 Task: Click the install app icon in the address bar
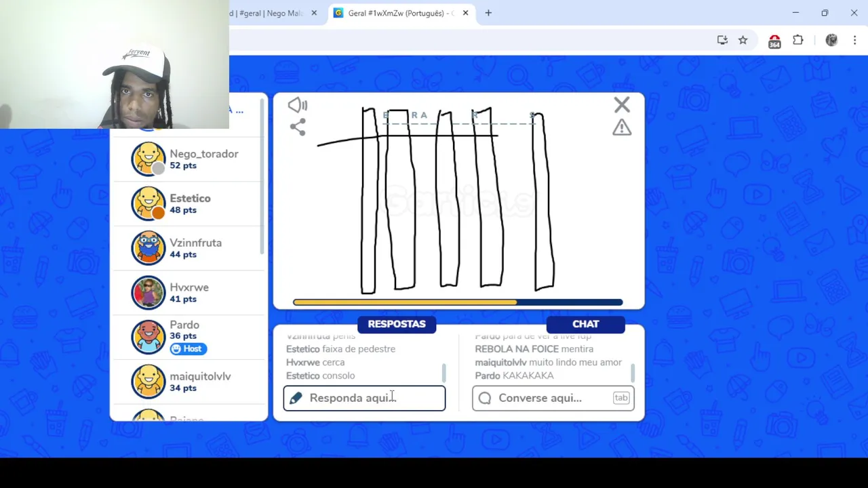pyautogui.click(x=722, y=40)
